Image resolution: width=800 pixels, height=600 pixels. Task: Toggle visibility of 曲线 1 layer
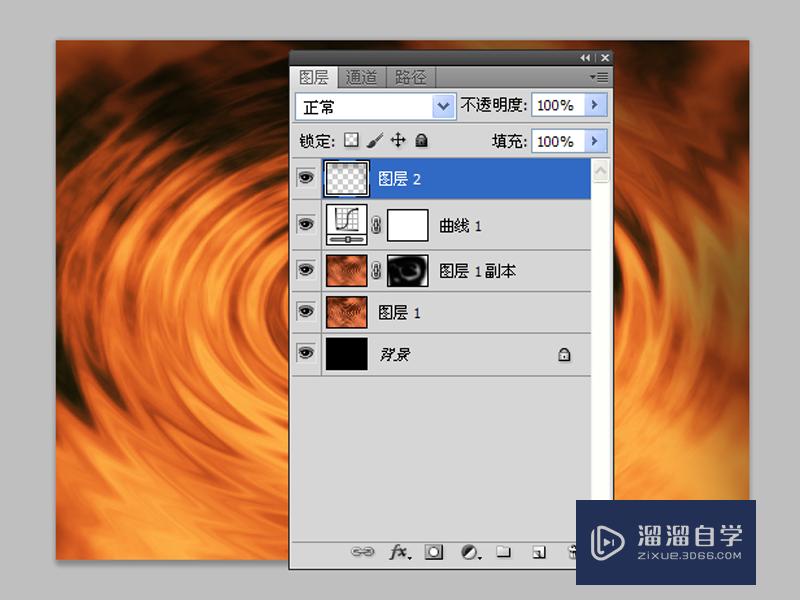(x=306, y=224)
